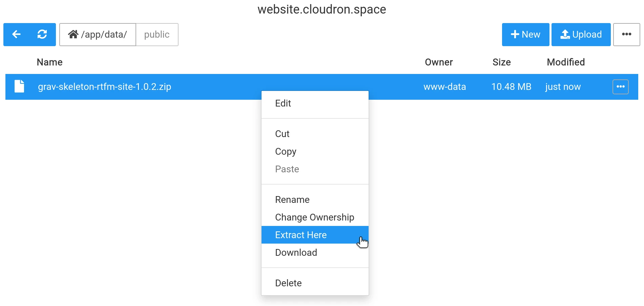Choose Delete from the context menu
This screenshot has width=644, height=306.
pyautogui.click(x=288, y=283)
